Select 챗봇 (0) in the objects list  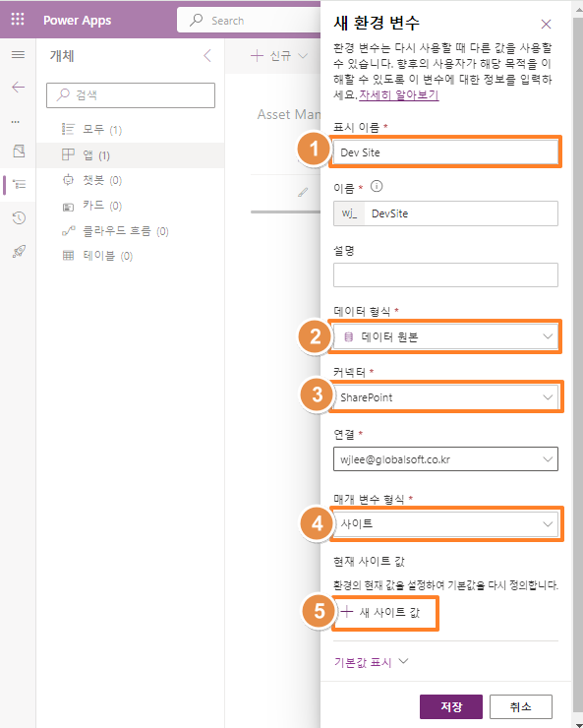click(130, 180)
